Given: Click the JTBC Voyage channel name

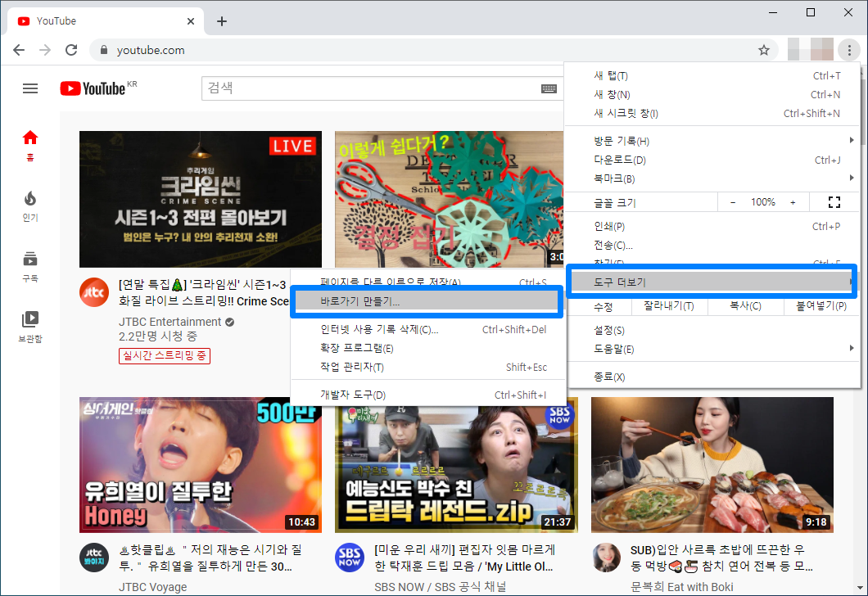Looking at the screenshot, I should [x=153, y=587].
